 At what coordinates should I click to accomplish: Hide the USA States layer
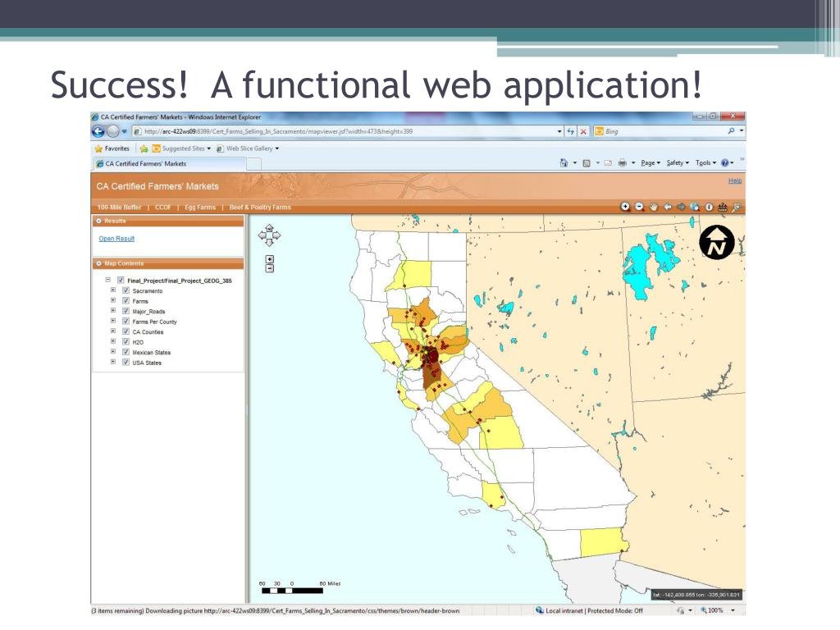pos(126,362)
